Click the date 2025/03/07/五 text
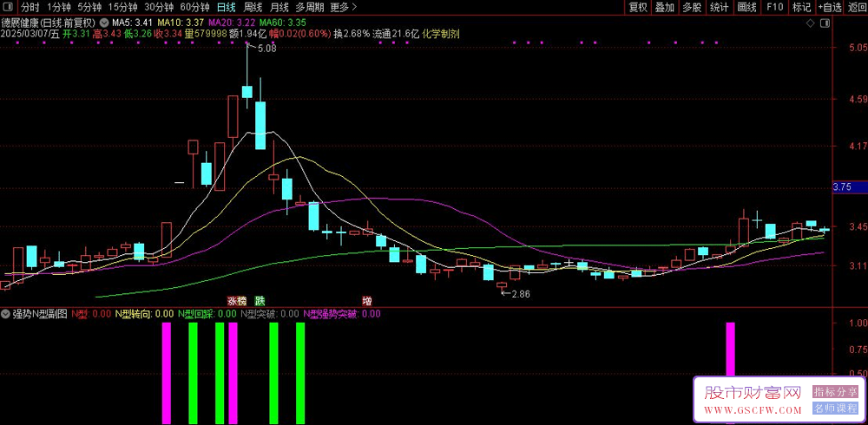 30,34
